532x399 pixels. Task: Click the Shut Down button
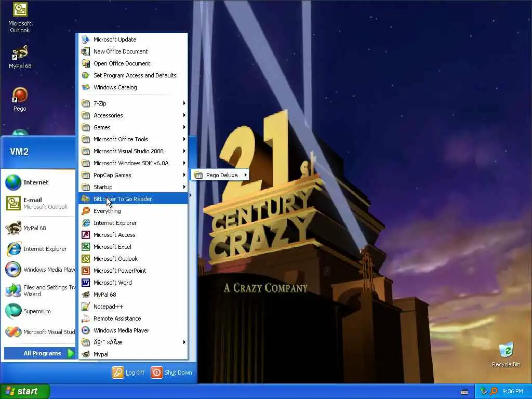click(x=171, y=373)
